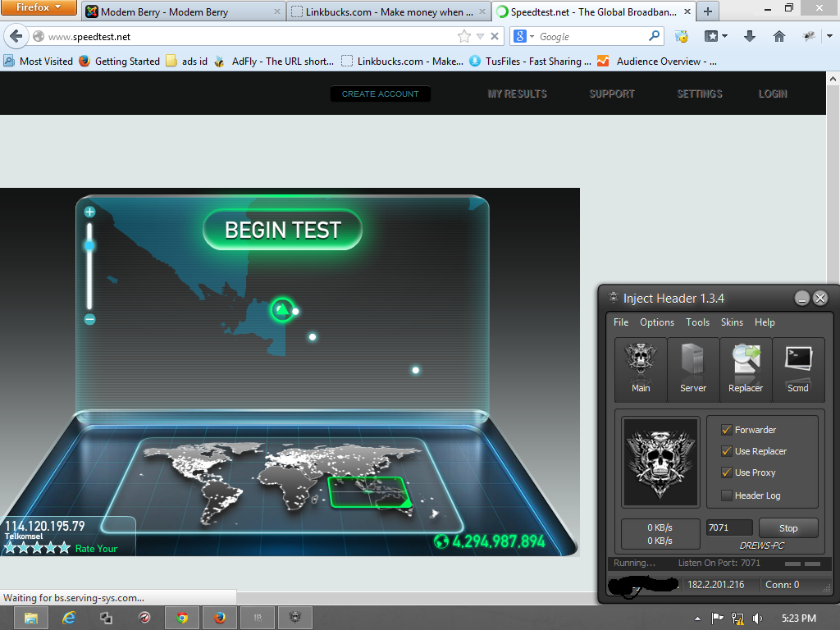This screenshot has height=630, width=840.
Task: Open the toolbar overflow dropdown arrow at far right
Action: pyautogui.click(x=830, y=36)
